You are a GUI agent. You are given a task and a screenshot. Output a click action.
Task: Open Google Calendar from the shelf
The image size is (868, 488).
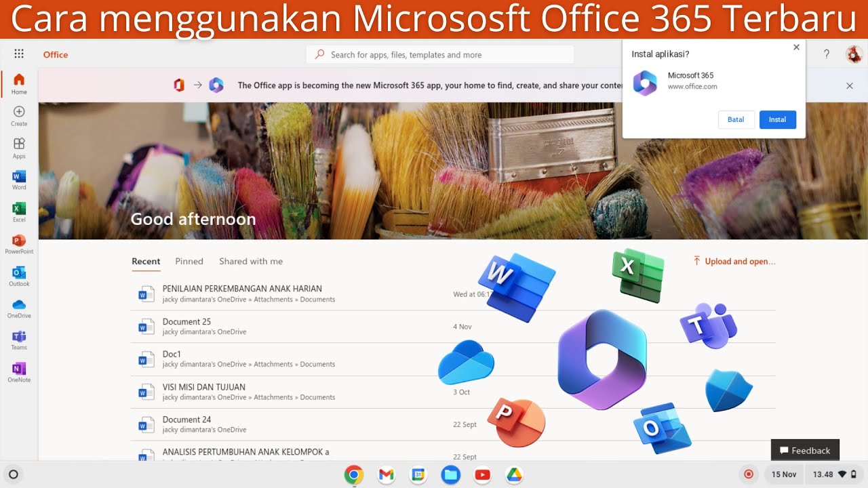418,474
